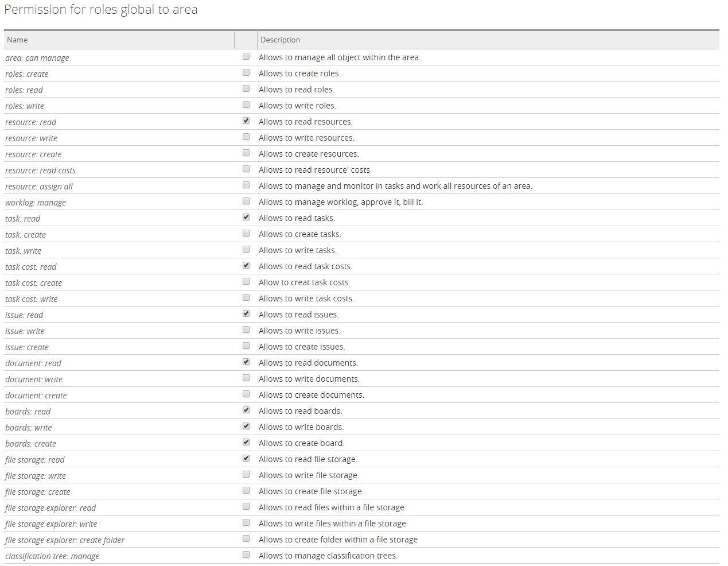Image resolution: width=728 pixels, height=566 pixels.
Task: Click the Name column header
Action: point(17,40)
